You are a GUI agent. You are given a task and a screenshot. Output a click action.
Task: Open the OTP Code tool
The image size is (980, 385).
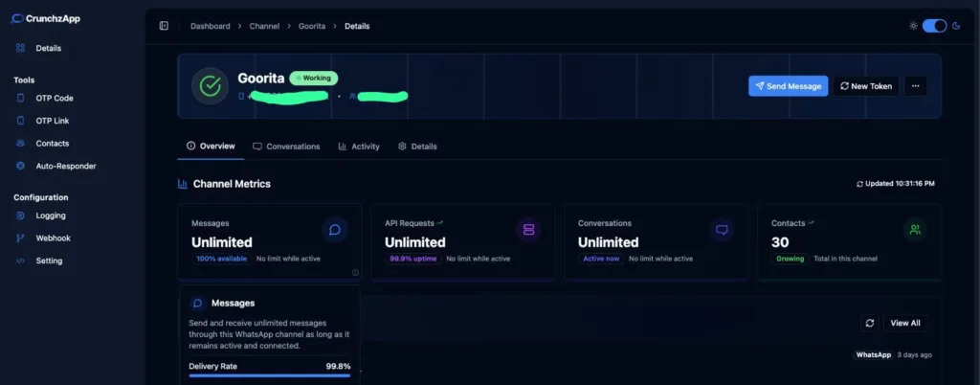(x=55, y=98)
